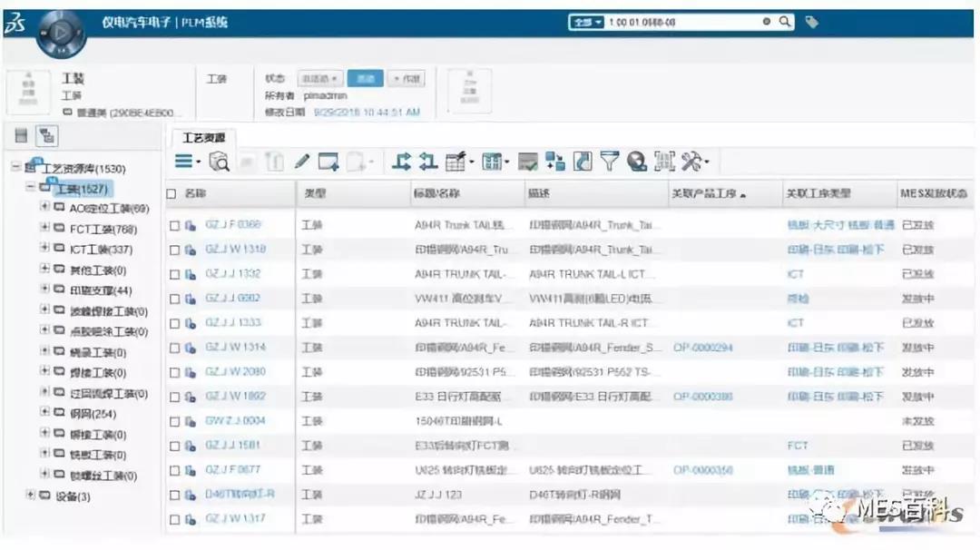Open the link OP-0000294

703,347
